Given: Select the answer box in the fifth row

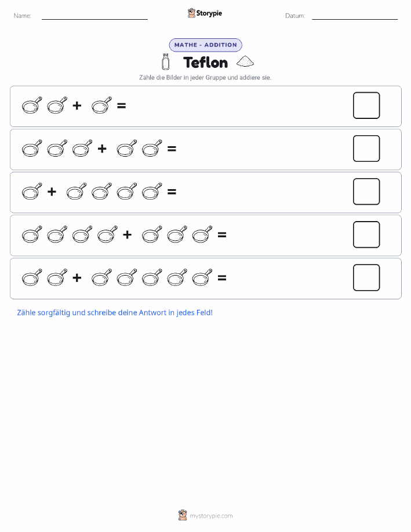Looking at the screenshot, I should [x=366, y=277].
